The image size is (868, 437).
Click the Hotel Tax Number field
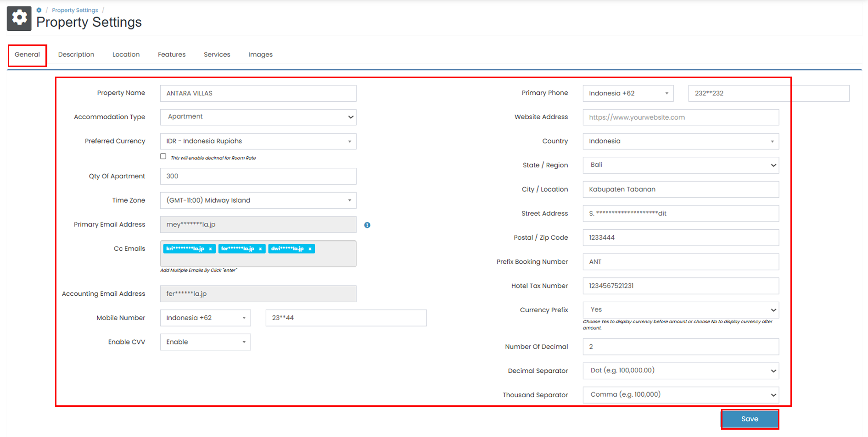click(x=681, y=286)
